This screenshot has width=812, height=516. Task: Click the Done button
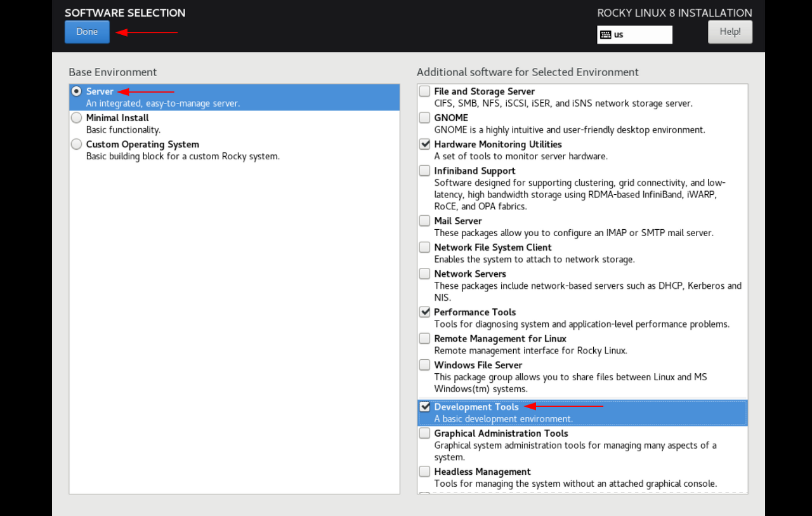coord(87,32)
